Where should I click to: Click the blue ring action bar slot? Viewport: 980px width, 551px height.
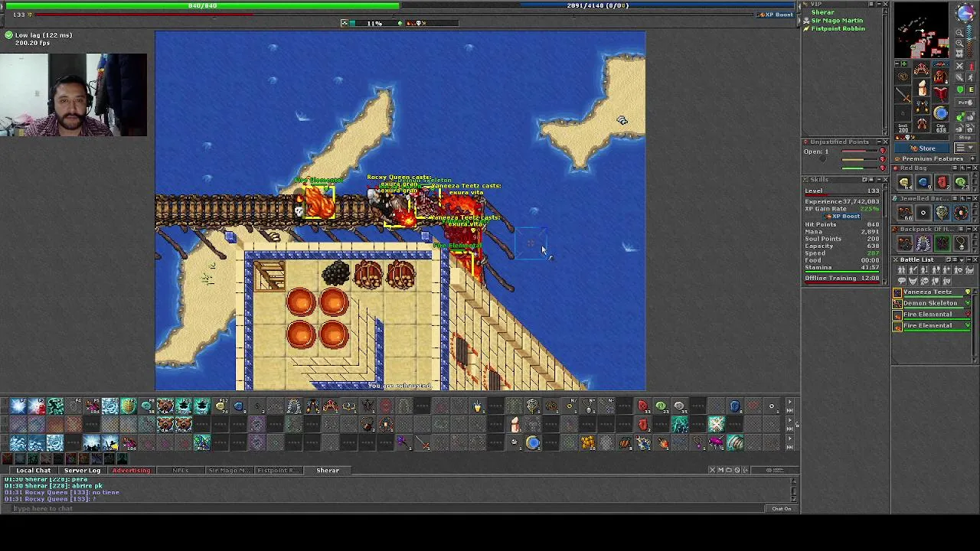(533, 442)
